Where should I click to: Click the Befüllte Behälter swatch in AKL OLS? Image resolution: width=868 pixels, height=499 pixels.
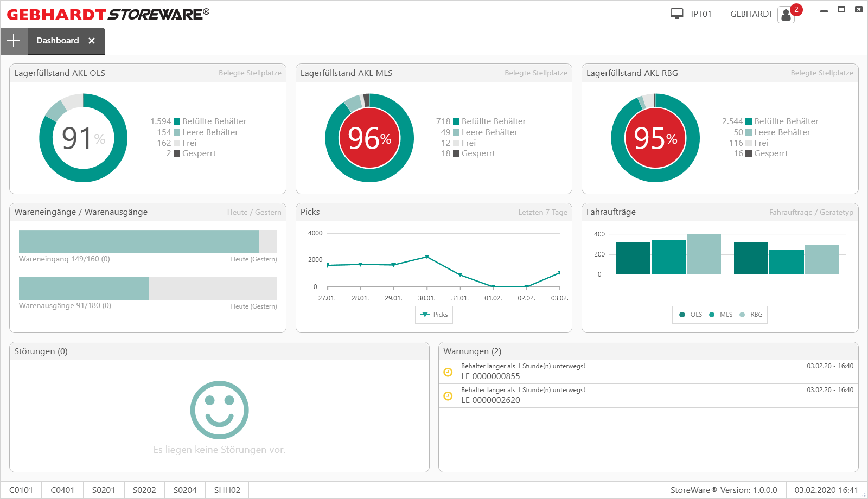coord(177,121)
